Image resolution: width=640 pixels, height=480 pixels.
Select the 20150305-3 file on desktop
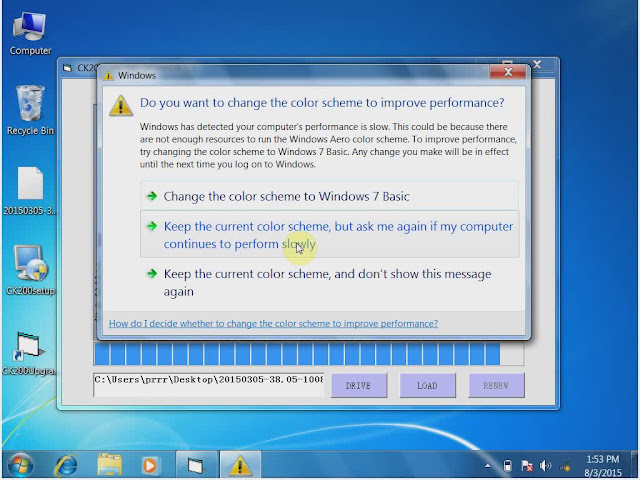[x=30, y=191]
